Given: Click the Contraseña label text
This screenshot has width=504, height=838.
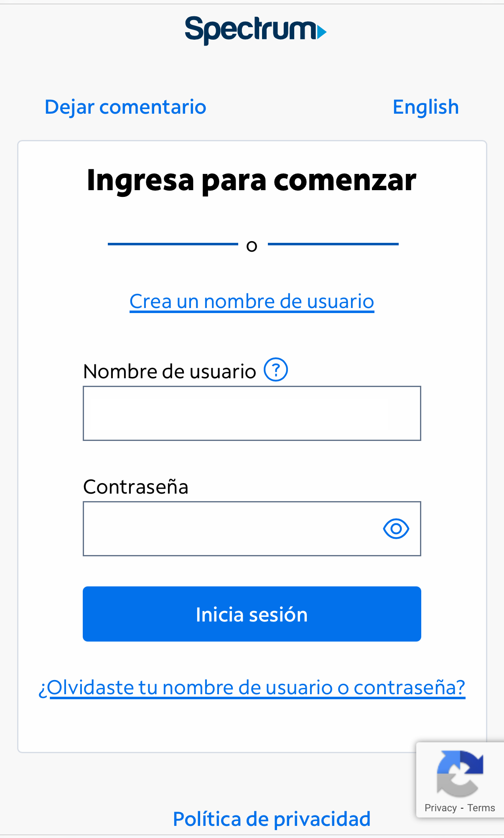Looking at the screenshot, I should 136,487.
